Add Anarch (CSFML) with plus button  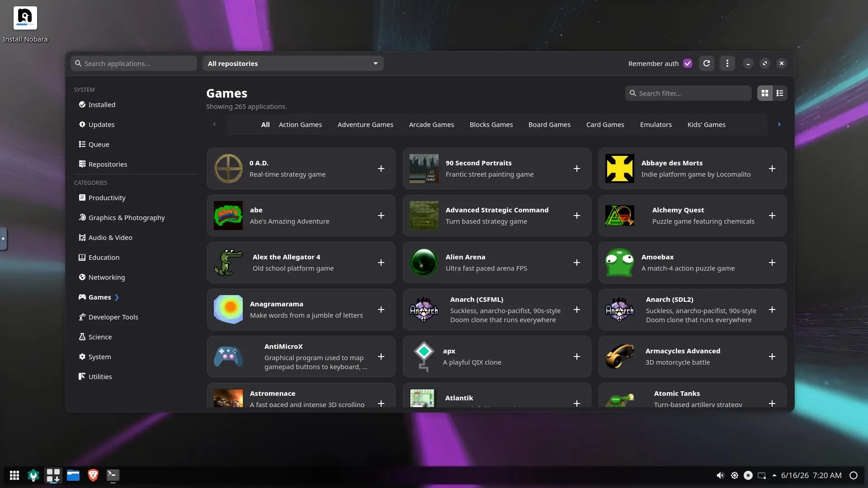(577, 310)
